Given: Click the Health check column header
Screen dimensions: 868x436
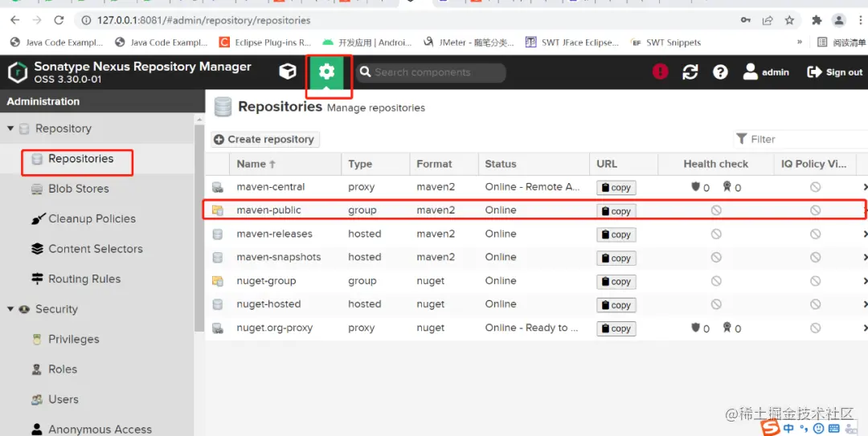Looking at the screenshot, I should tap(716, 164).
